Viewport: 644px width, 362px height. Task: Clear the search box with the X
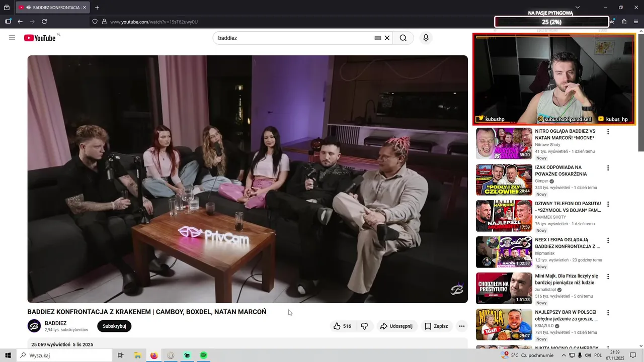[387, 38]
